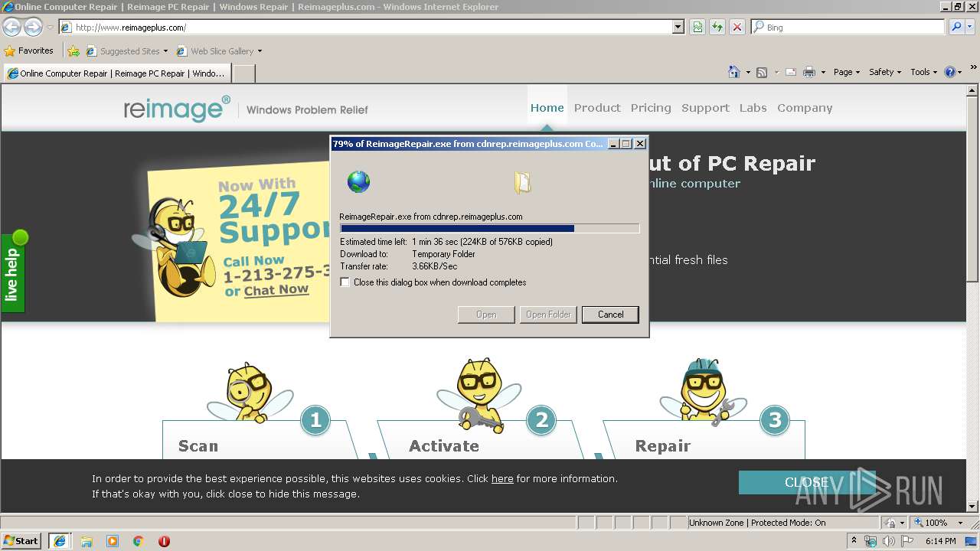Click the cookie policy 'here' link
980x551 pixels.
(502, 478)
